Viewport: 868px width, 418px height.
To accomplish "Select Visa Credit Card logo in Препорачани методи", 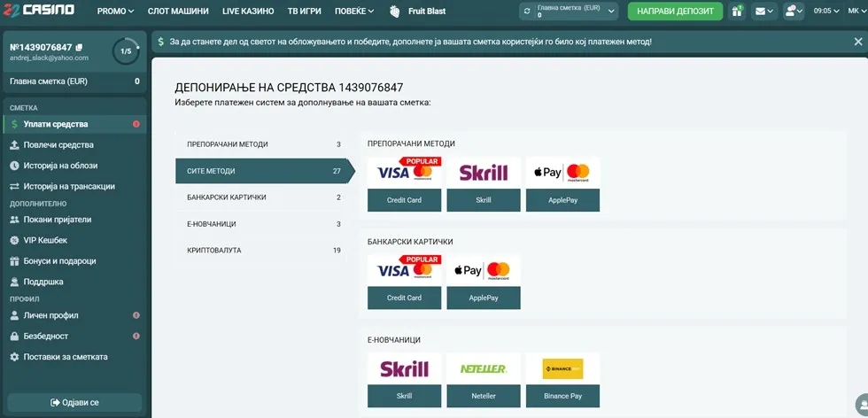I will (404, 172).
